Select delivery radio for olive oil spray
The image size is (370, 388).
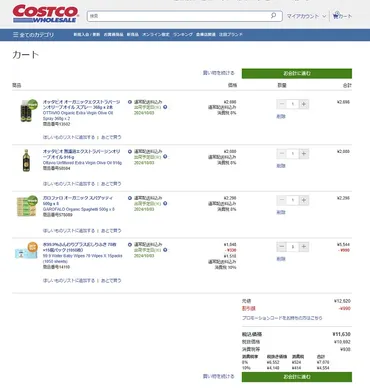130,102
